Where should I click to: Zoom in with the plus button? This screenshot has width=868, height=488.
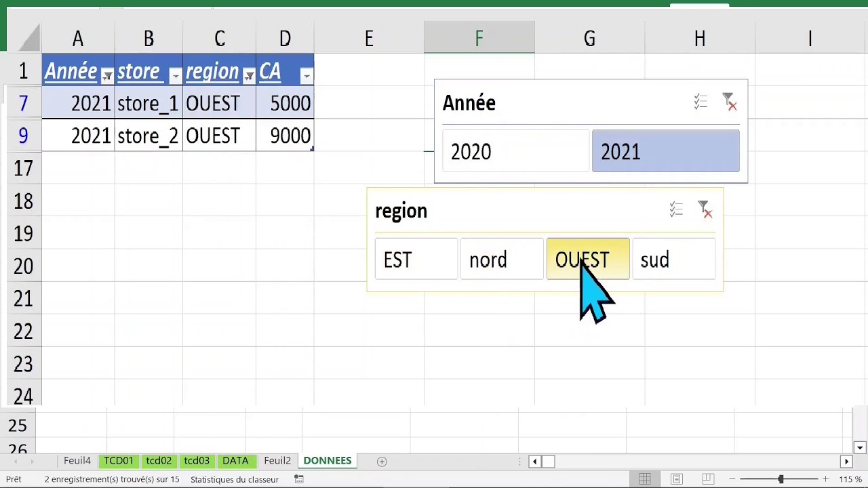coord(825,479)
